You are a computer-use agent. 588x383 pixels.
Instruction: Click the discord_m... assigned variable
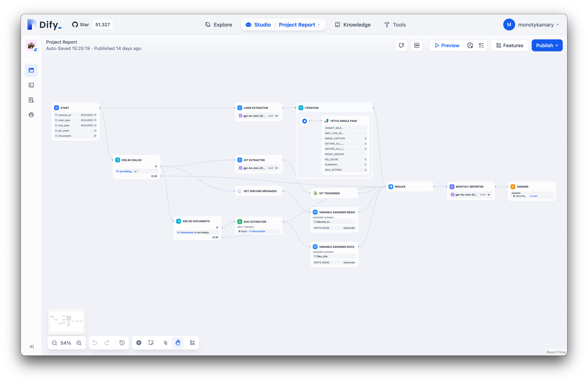334,222
